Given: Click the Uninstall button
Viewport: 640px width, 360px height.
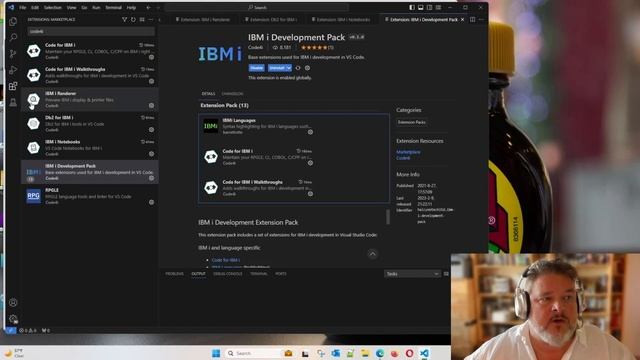Looking at the screenshot, I should (277, 68).
